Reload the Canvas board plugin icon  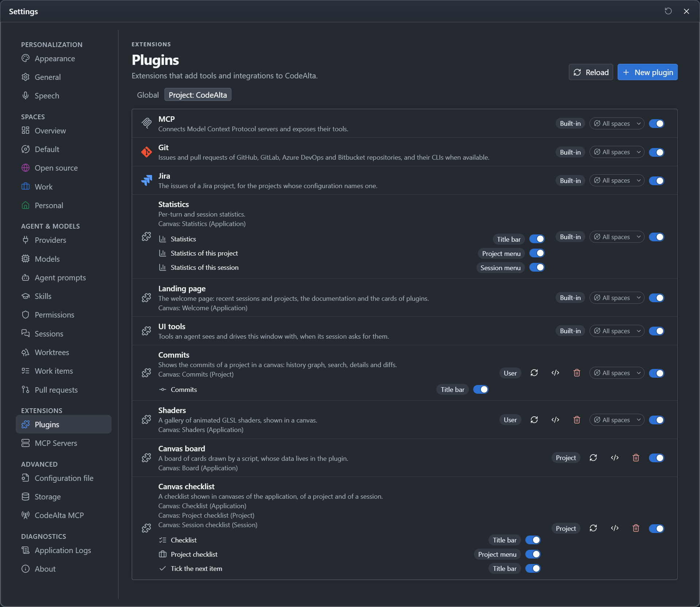593,458
